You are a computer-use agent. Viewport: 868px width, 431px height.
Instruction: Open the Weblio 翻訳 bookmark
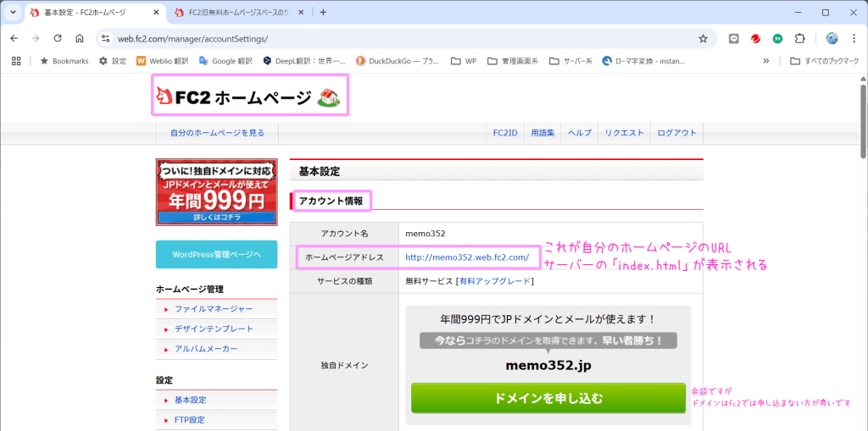[x=163, y=61]
